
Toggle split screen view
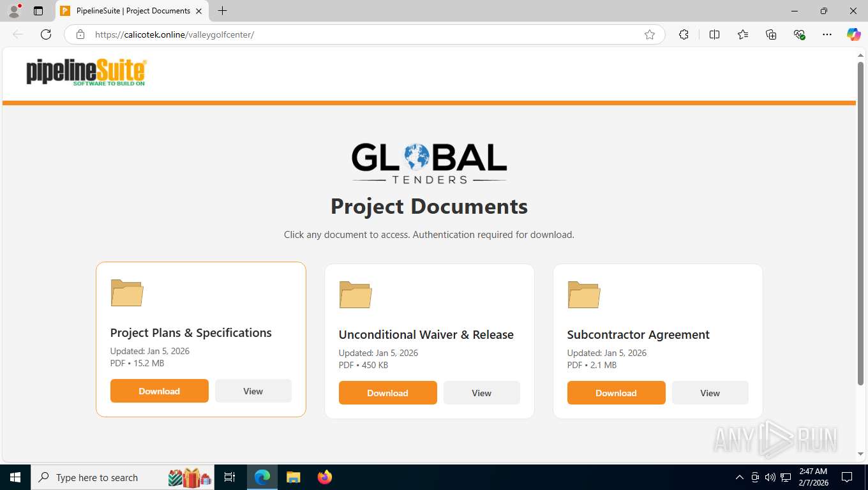click(x=714, y=34)
